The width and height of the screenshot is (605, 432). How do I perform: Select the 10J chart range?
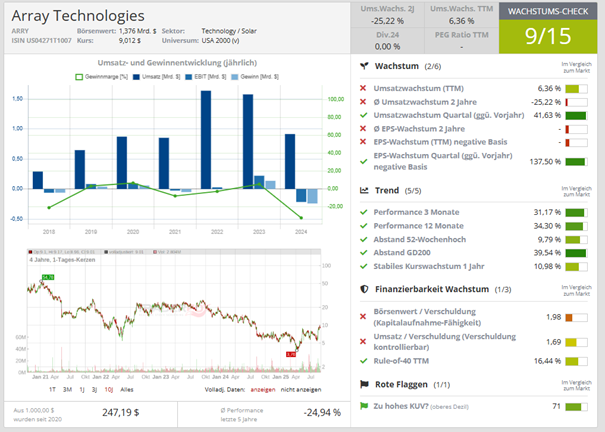coord(109,390)
